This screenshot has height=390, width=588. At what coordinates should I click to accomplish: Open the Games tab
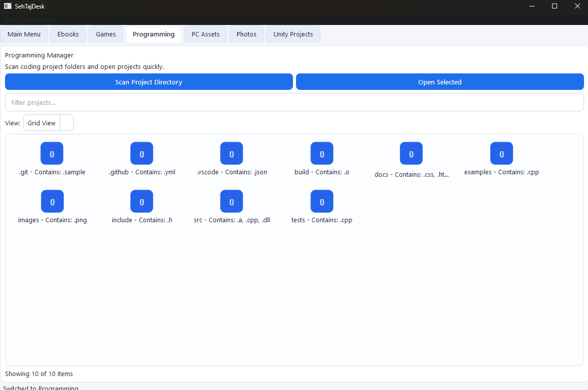106,34
